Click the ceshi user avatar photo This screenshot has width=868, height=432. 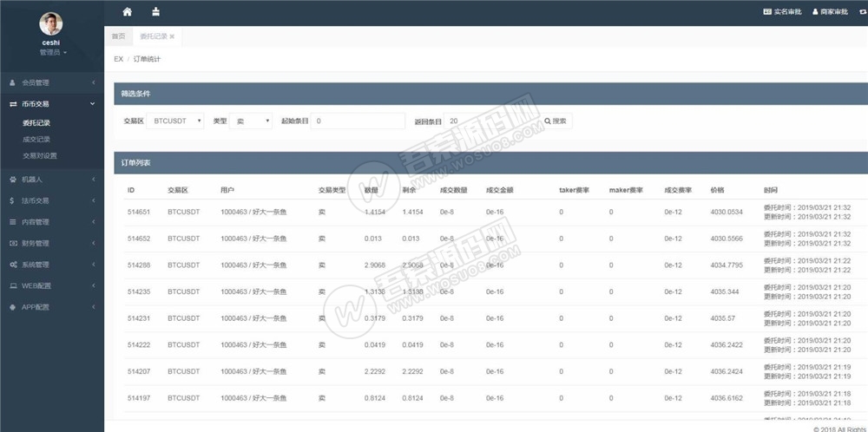(x=51, y=23)
